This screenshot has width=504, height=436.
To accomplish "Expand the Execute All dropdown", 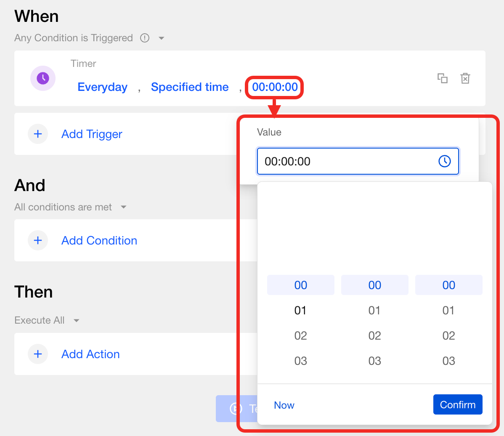I will point(76,321).
